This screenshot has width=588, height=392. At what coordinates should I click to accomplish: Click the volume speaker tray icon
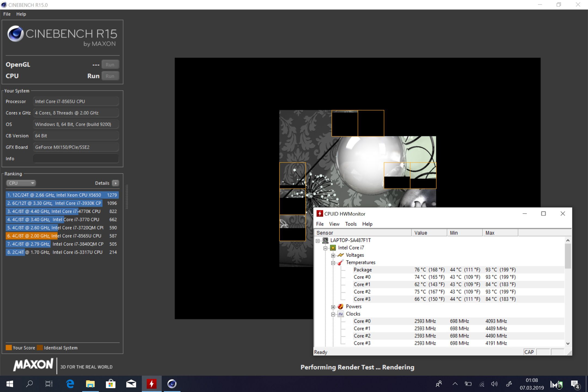(494, 384)
